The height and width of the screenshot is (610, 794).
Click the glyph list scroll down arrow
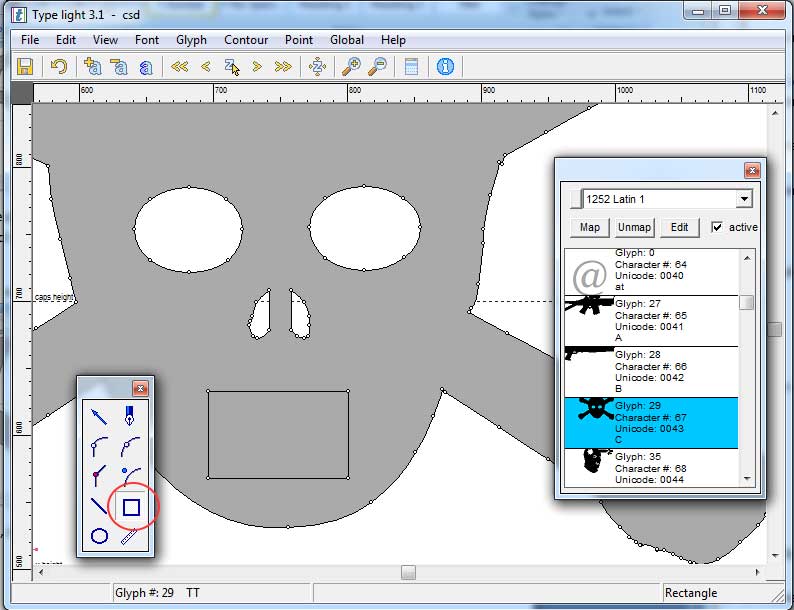click(x=747, y=481)
